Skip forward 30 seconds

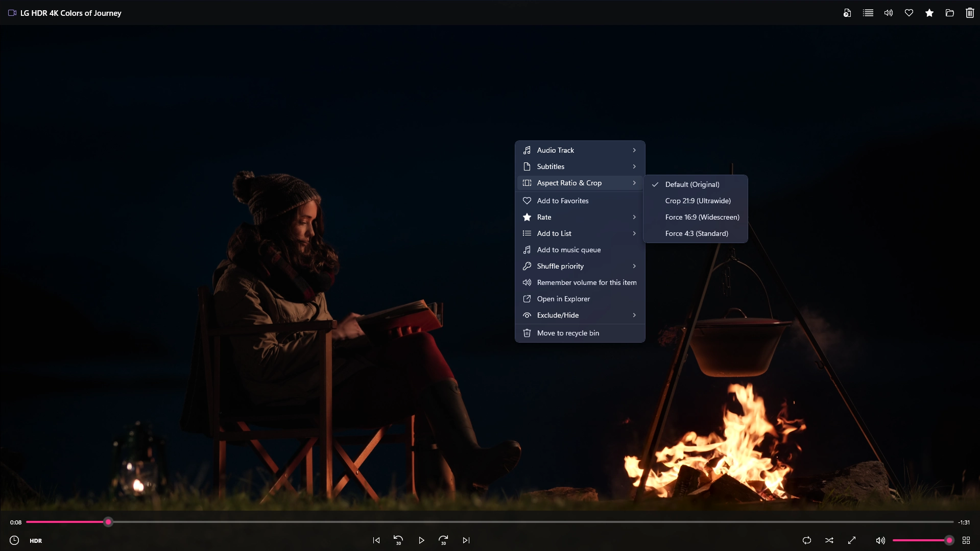(x=443, y=540)
